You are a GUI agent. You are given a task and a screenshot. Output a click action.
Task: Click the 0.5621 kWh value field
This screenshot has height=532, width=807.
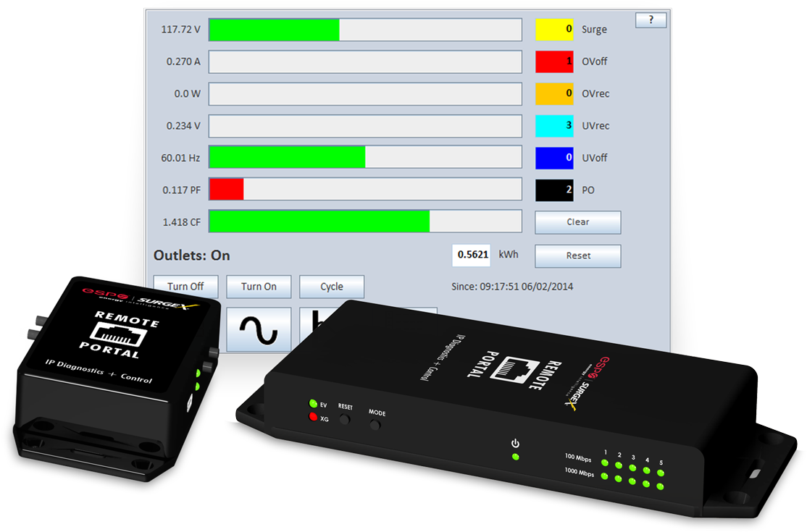coord(471,255)
